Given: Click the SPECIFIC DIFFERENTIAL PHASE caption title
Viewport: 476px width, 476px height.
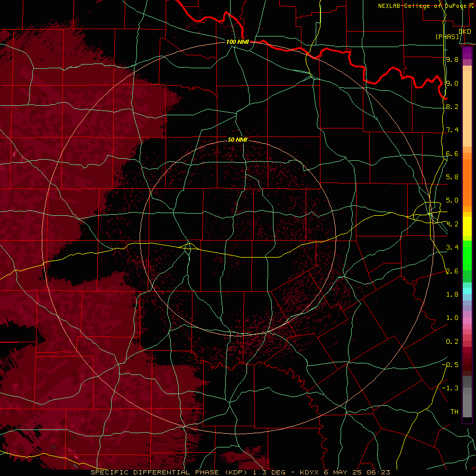Looking at the screenshot, I should pyautogui.click(x=154, y=472).
